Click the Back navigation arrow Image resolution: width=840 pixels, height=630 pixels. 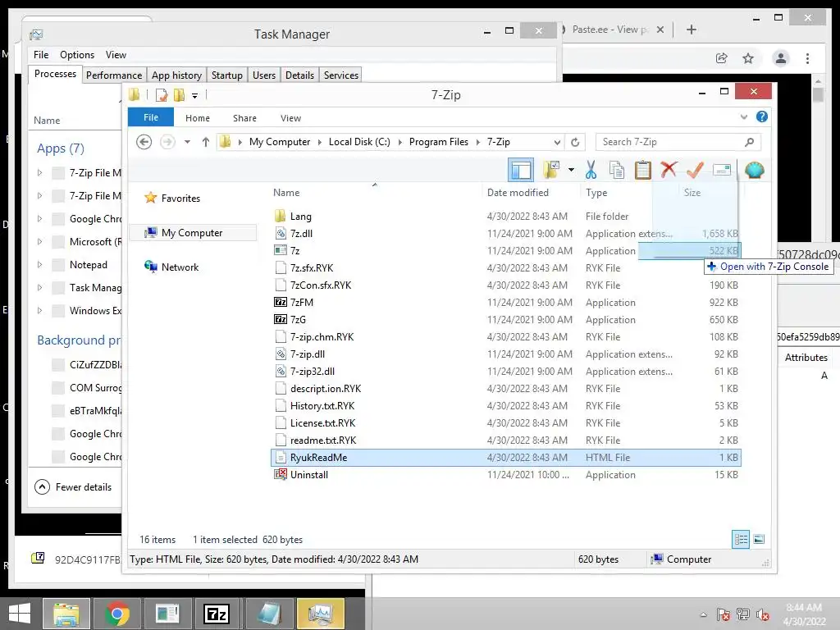[144, 142]
